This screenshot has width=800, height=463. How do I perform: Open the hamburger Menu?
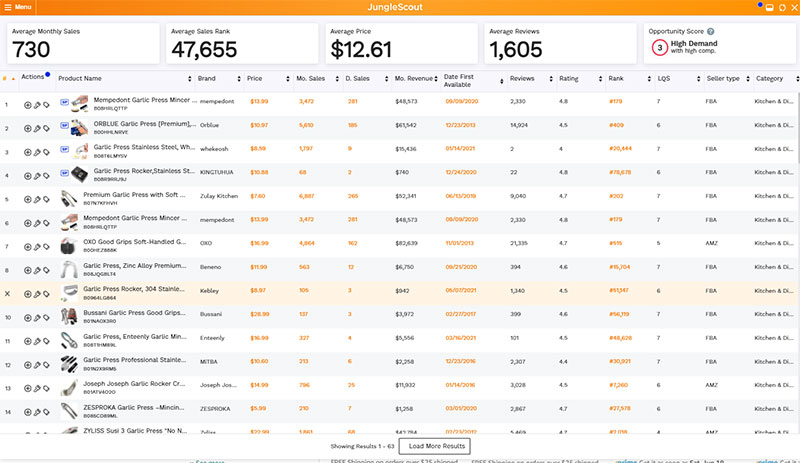(x=18, y=7)
